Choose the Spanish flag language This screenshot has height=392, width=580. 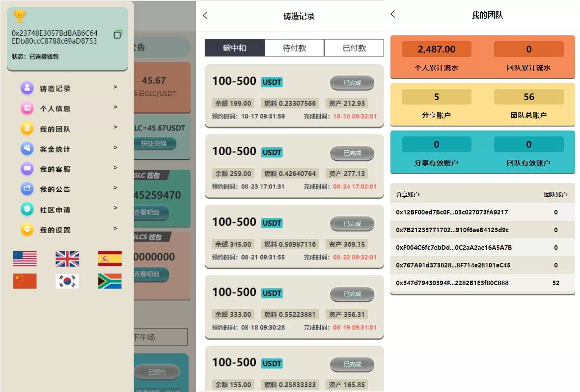click(x=110, y=259)
